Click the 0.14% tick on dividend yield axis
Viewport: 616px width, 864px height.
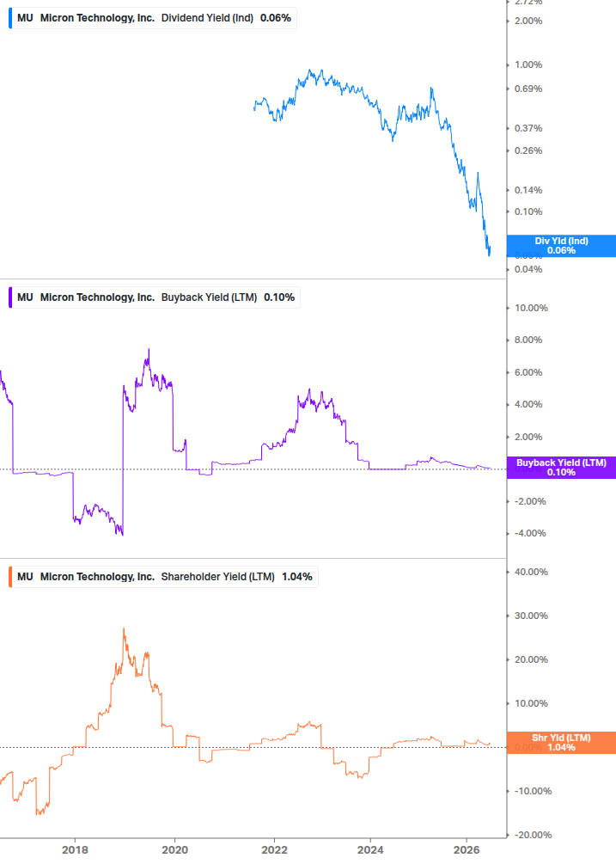pos(528,190)
